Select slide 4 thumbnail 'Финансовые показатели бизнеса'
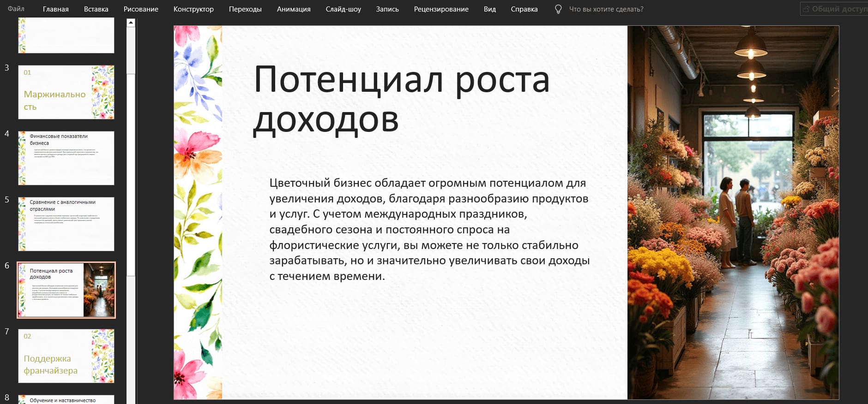The image size is (868, 404). pyautogui.click(x=66, y=158)
